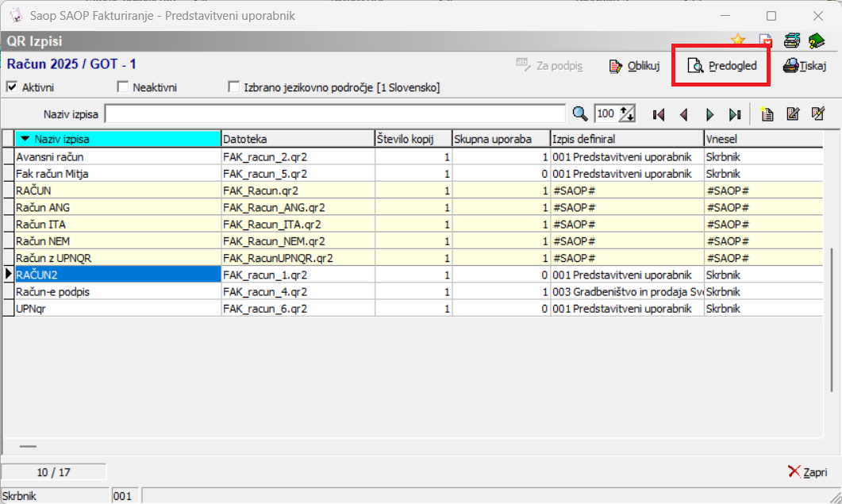Image resolution: width=842 pixels, height=504 pixels.
Task: Select the Fak račun Mitja row
Action: (117, 174)
